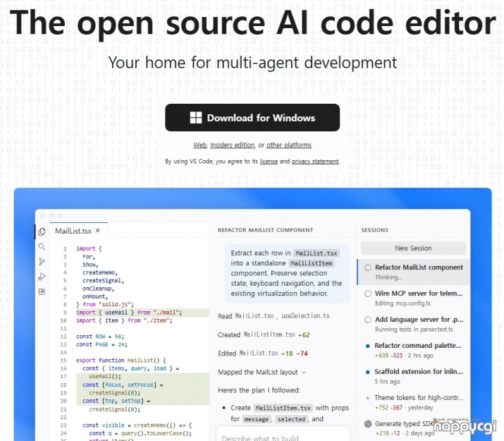
Task: Open the other platforms link
Action: (289, 145)
